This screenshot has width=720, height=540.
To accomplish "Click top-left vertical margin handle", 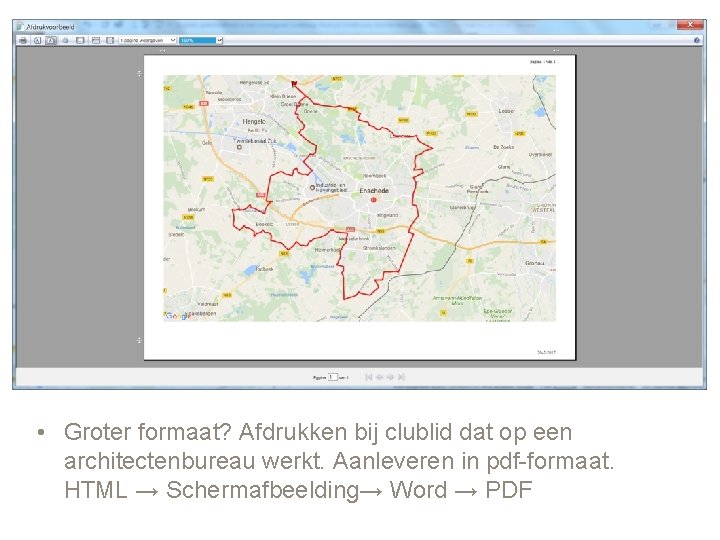I will 163,51.
